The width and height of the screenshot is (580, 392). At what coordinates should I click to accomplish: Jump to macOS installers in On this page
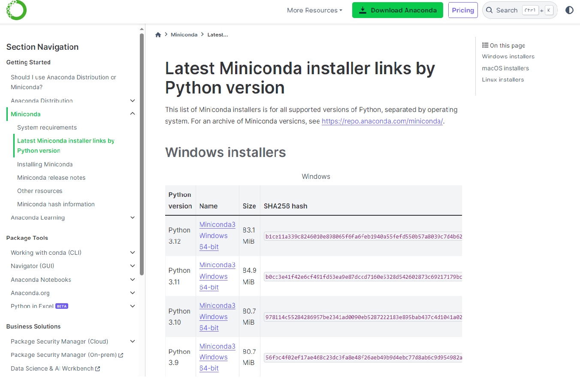(x=505, y=68)
